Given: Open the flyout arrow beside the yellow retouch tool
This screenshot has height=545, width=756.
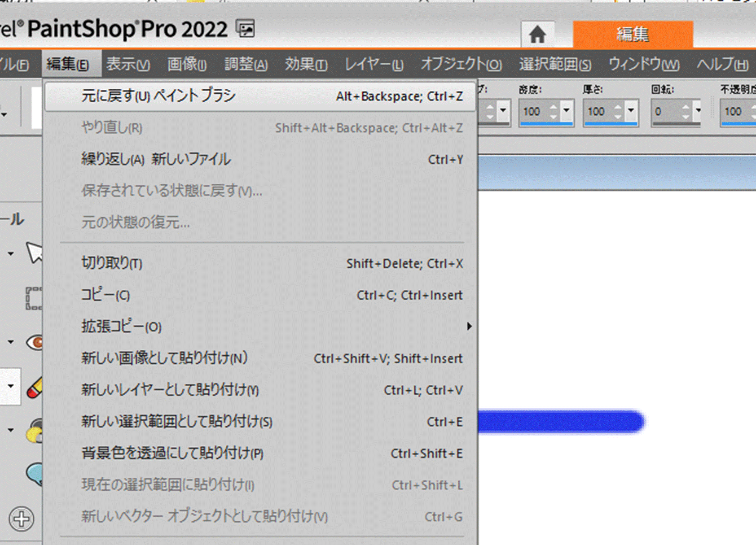Looking at the screenshot, I should point(11,430).
